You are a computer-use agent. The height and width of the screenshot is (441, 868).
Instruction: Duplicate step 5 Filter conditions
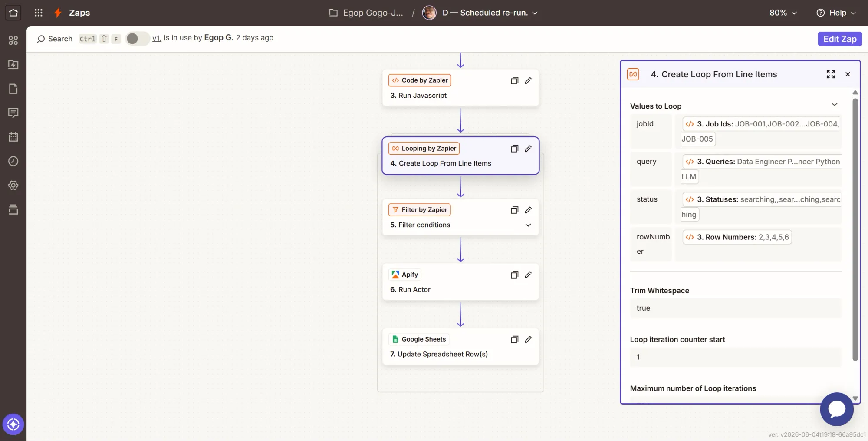click(x=514, y=210)
